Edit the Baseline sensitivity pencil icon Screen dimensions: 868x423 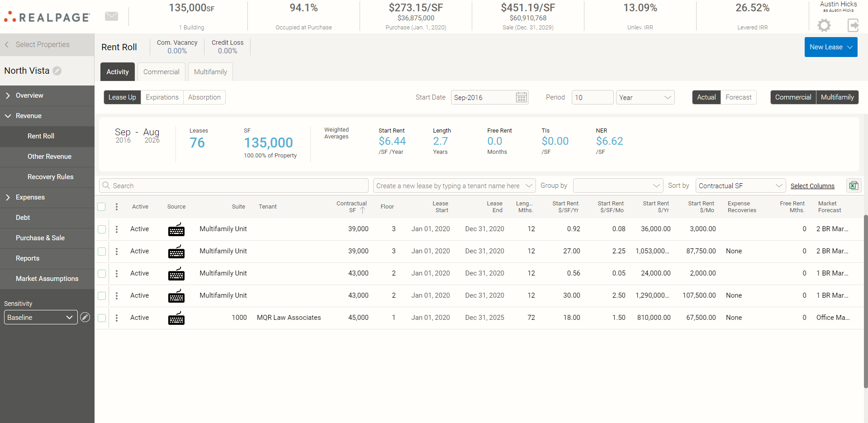pyautogui.click(x=85, y=317)
